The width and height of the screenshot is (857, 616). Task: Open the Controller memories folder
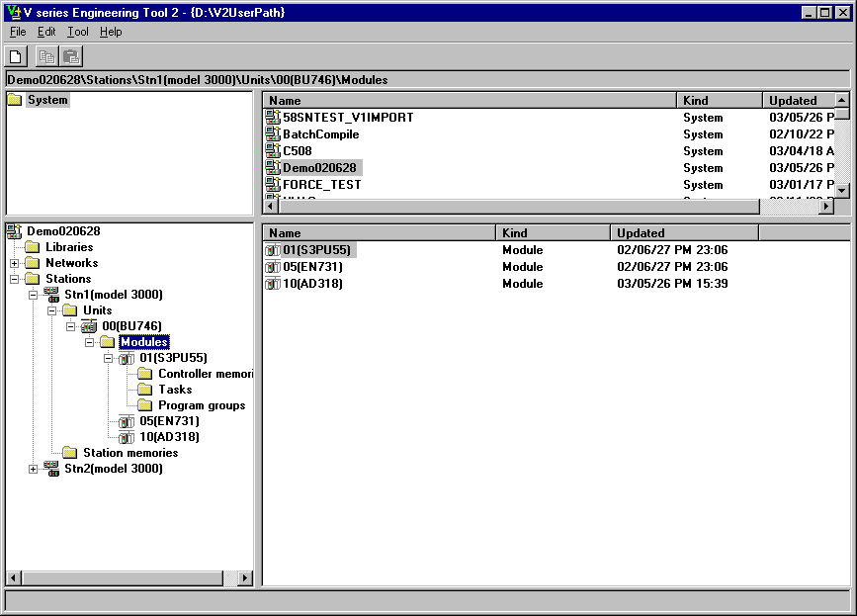click(x=144, y=374)
